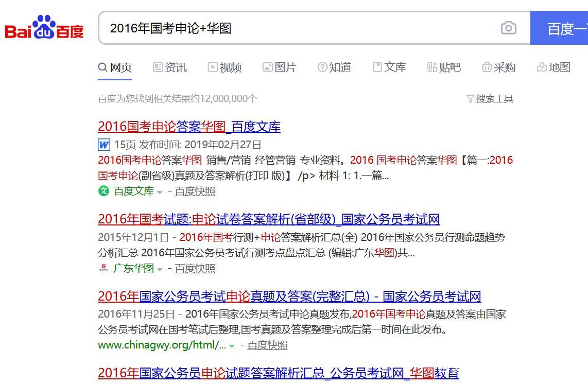Expand the dropdown beside 广东华图
588x384 pixels.
pos(160,268)
